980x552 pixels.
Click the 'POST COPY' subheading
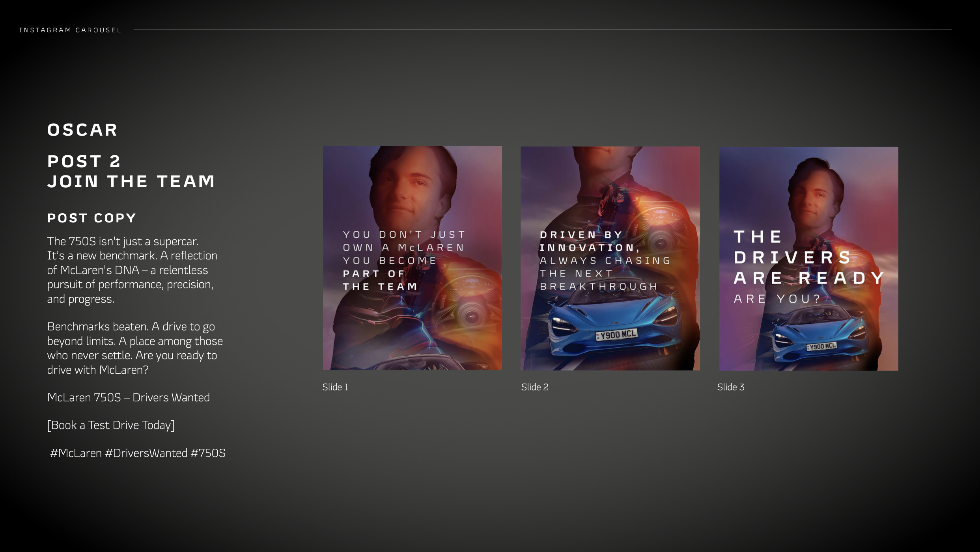[92, 218]
